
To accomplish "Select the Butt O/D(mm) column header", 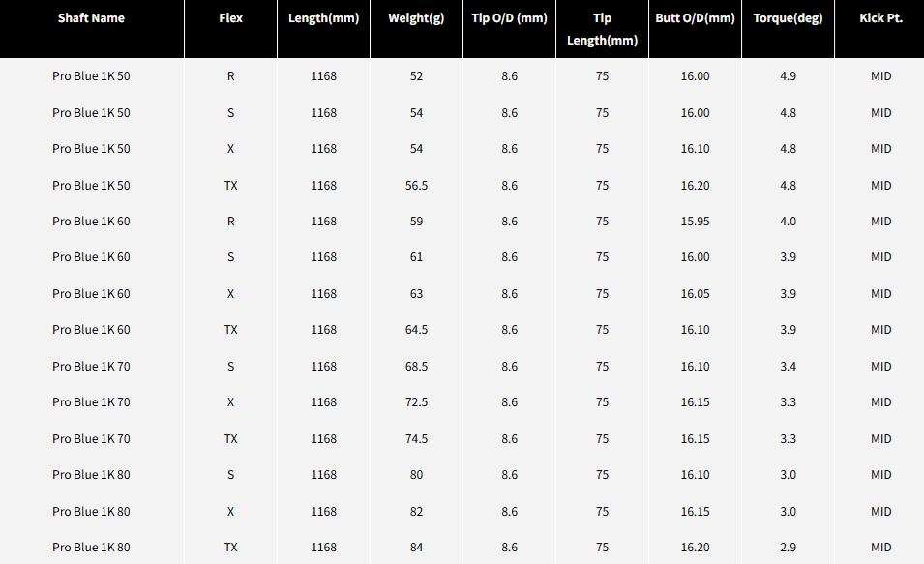I will coord(695,18).
